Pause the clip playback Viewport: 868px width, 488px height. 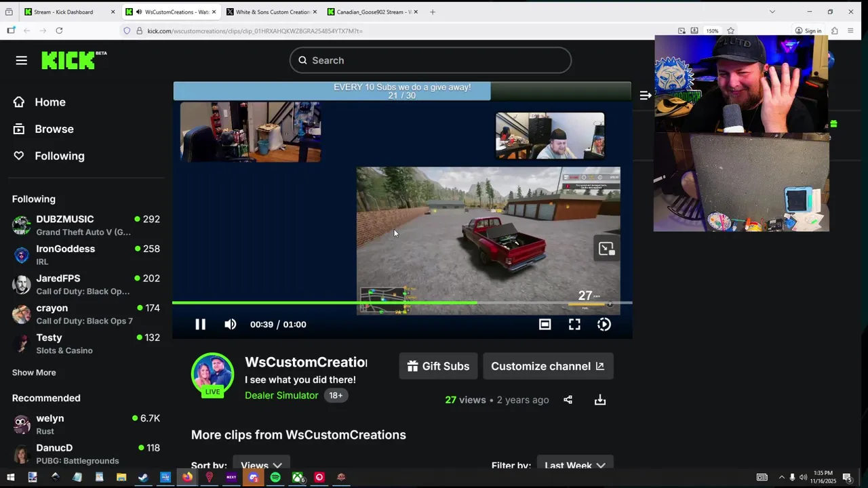coord(200,325)
